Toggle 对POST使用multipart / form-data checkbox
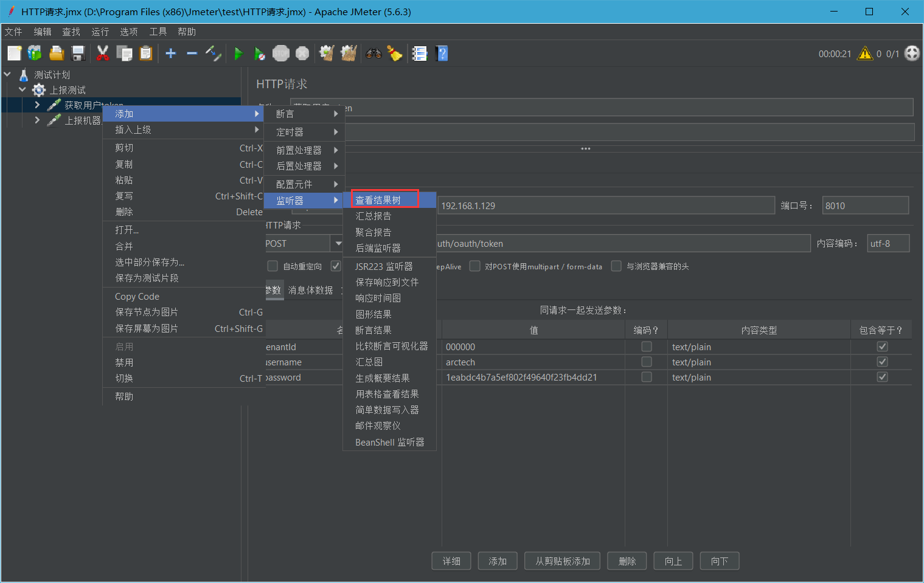This screenshot has width=924, height=583. coord(475,266)
